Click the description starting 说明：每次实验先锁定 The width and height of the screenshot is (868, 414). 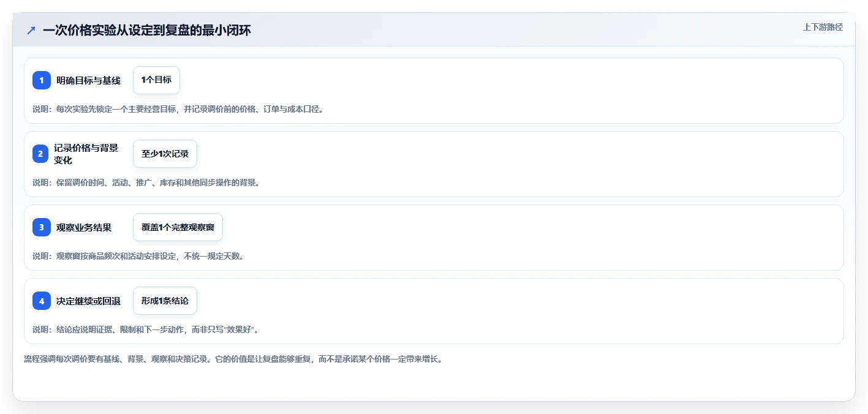(x=178, y=109)
